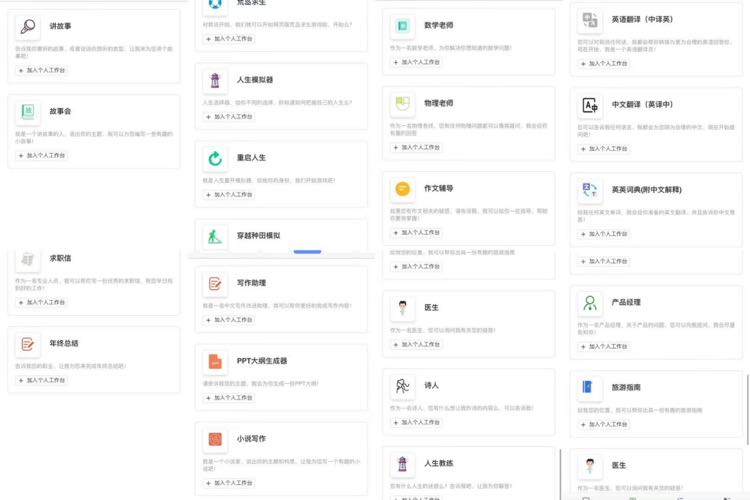Click the orange file icon of PPT大纲生成器
The width and height of the screenshot is (750, 500).
(x=215, y=361)
